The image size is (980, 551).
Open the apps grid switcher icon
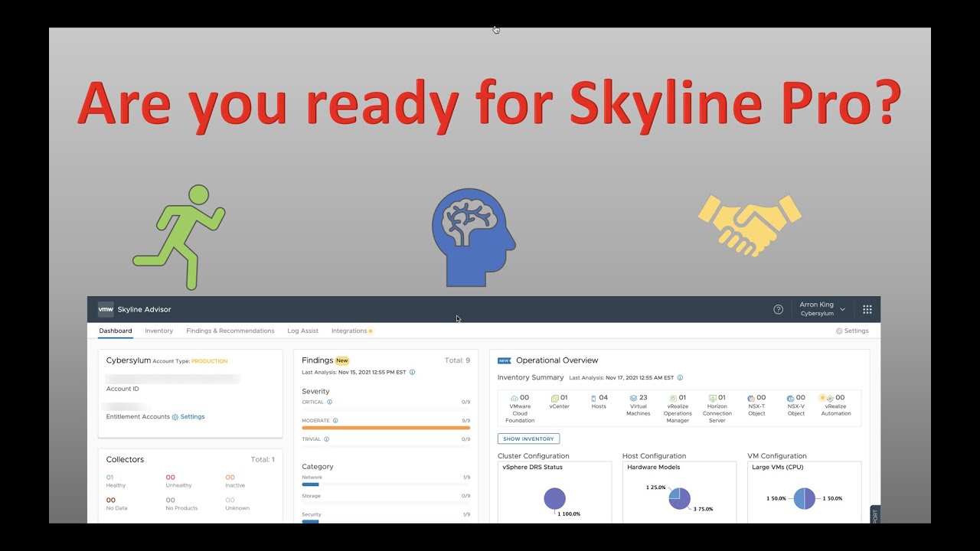tap(867, 309)
